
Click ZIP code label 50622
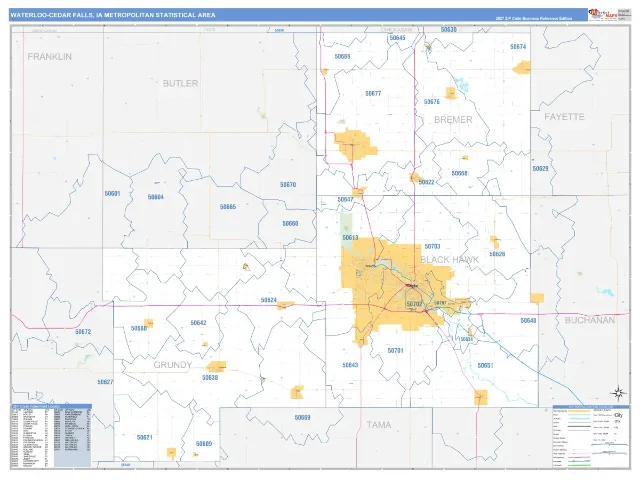pos(426,182)
